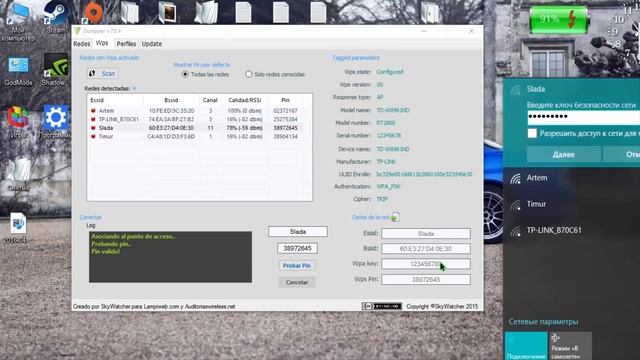Click the Datos de la red icon
The image size is (640, 360).
pos(395,217)
